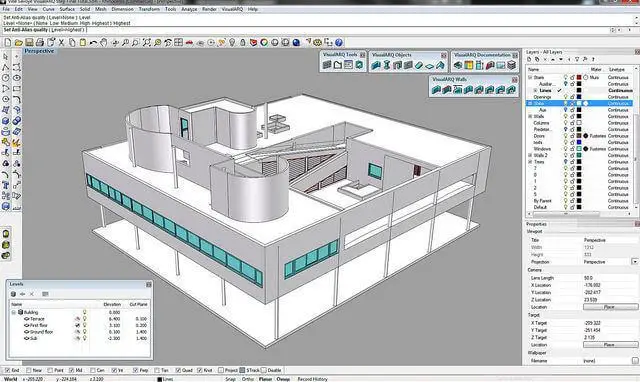Toggle Osnap in the status bar
The width and height of the screenshot is (640, 382).
click(283, 379)
